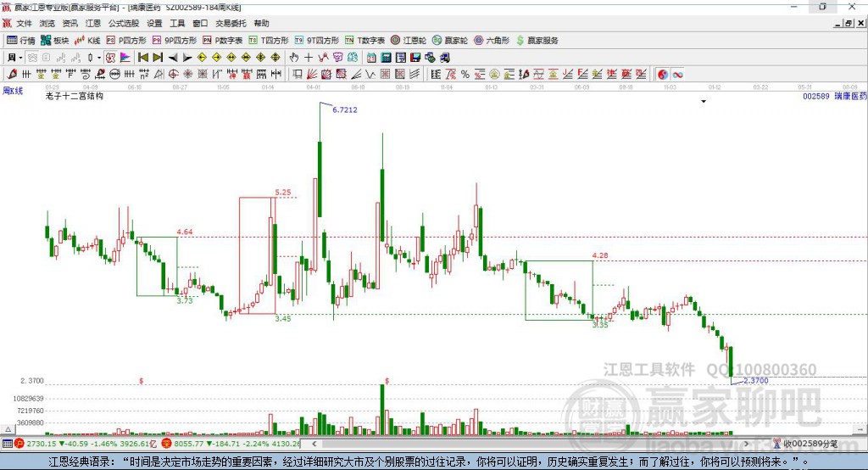The height and width of the screenshot is (470, 868).
Task: Click stock code 002589 label
Action: [816, 96]
